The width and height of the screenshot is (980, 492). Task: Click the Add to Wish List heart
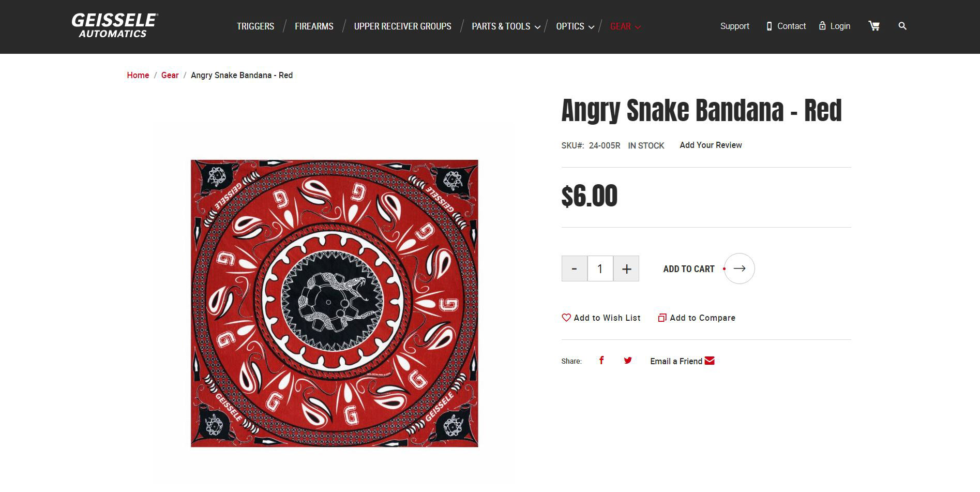tap(566, 318)
